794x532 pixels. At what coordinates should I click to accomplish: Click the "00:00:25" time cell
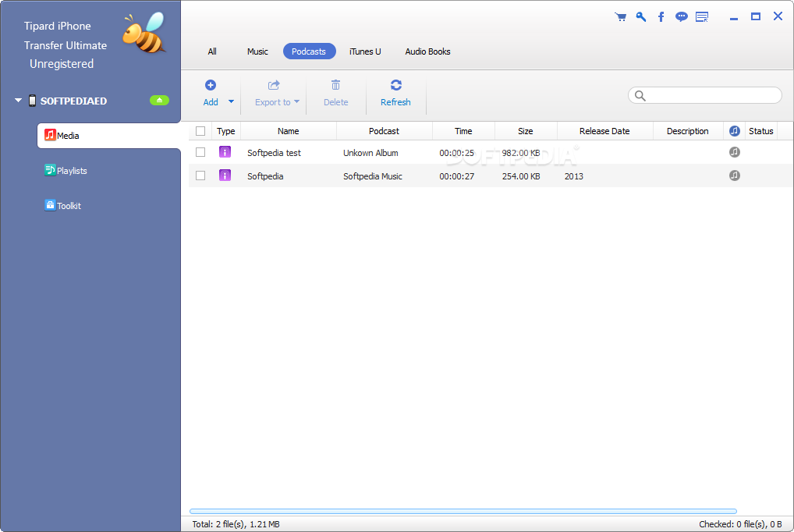coord(457,153)
